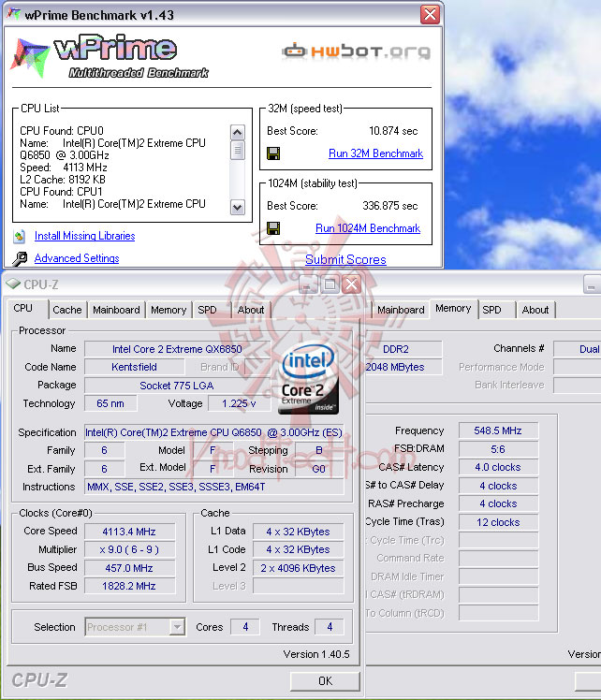This screenshot has height=700, width=601.
Task: Open the Install Missing Libraries link
Action: click(x=85, y=236)
